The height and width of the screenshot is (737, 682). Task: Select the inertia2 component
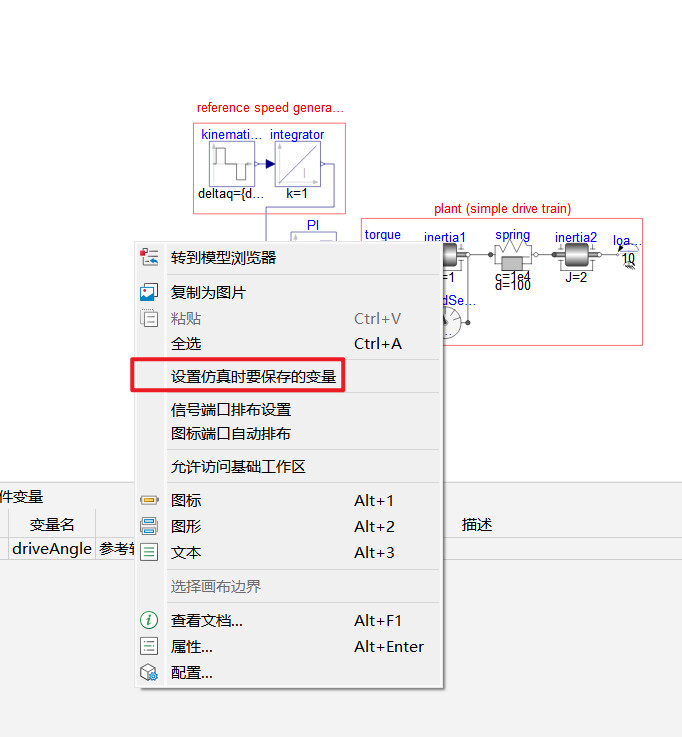pos(576,255)
